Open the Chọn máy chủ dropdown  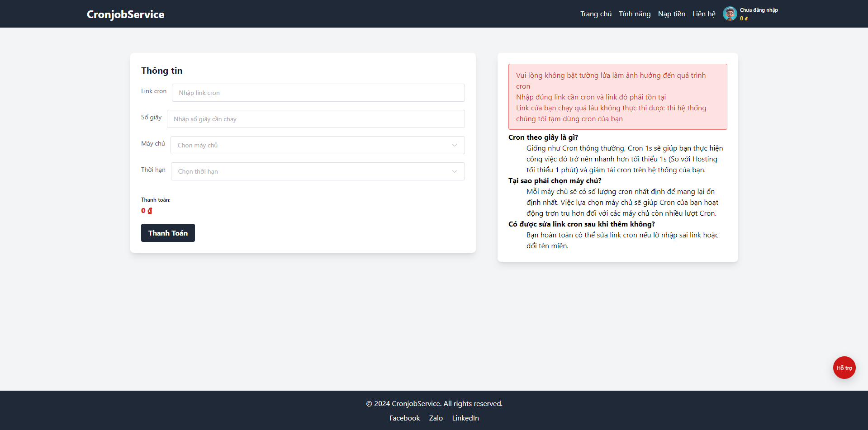(317, 145)
